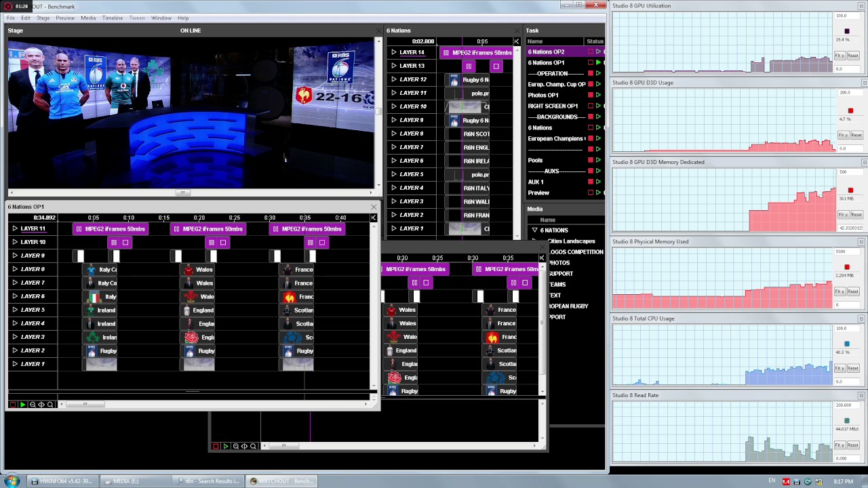Select first Rugby cue on OP1 LAYER 2
Image resolution: width=868 pixels, height=488 pixels.
pyautogui.click(x=101, y=351)
